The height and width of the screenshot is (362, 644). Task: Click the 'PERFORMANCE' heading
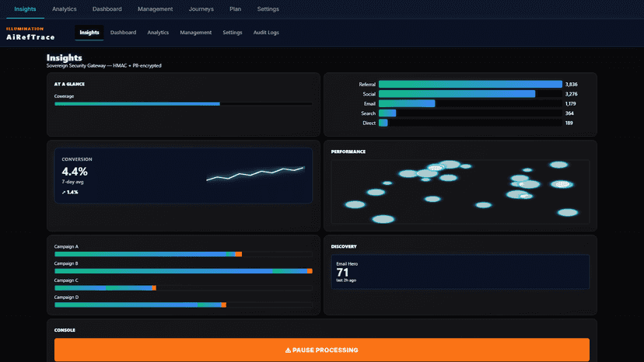point(348,151)
